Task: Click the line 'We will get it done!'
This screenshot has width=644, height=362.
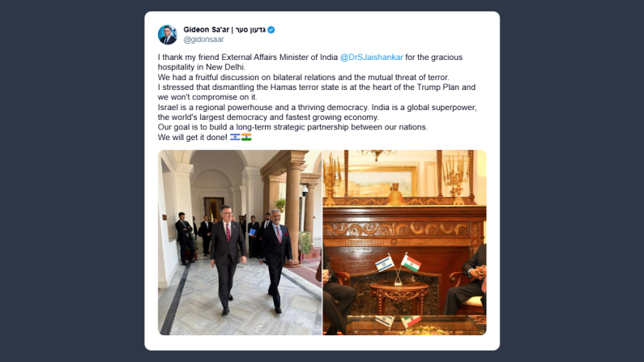Action: 192,137
